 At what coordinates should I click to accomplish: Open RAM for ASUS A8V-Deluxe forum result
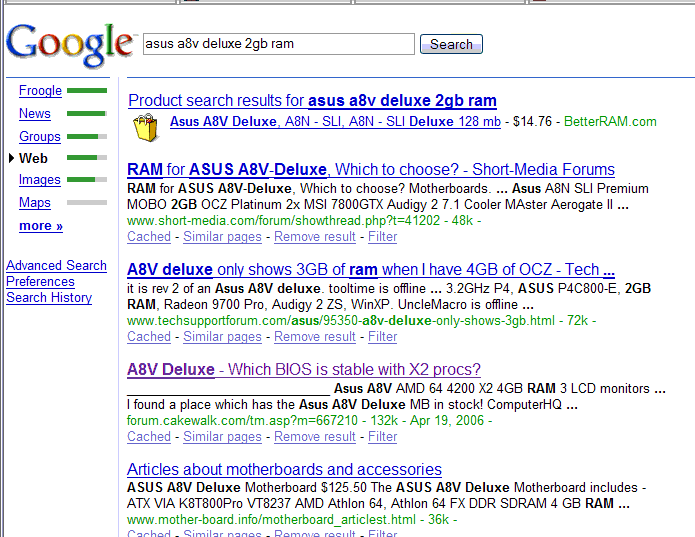point(371,169)
